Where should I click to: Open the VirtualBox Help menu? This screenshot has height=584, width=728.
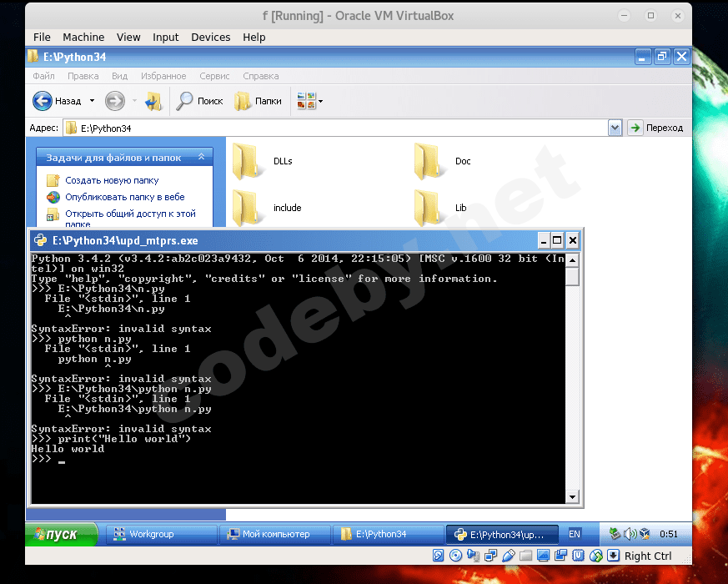point(254,38)
